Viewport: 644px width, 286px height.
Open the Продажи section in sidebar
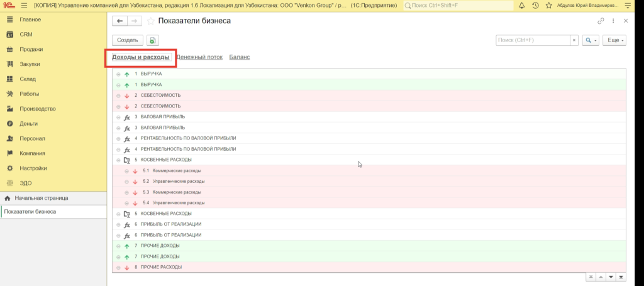coord(31,49)
